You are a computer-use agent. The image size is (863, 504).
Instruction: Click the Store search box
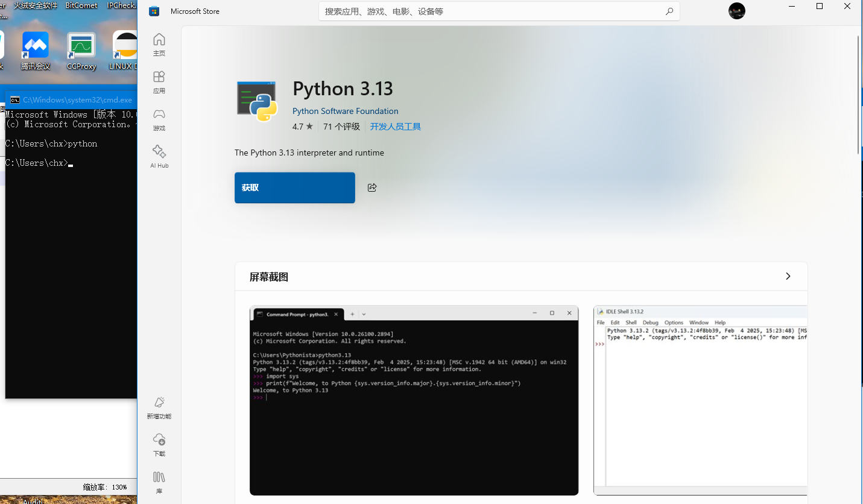[x=499, y=11]
